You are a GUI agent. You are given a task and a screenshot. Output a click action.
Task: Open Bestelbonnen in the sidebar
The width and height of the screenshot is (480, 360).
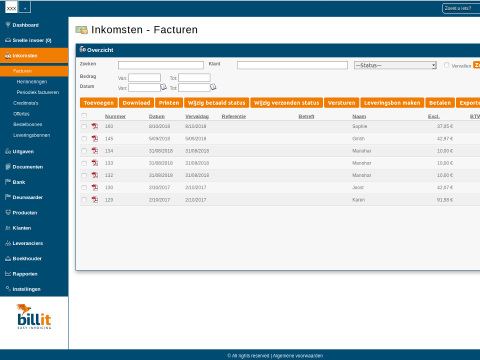coord(27,124)
